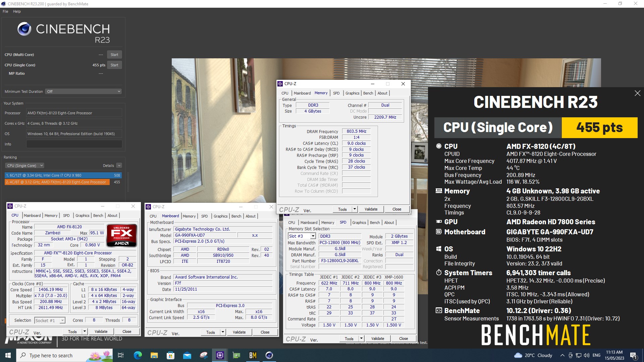Select the Intel Core i7 X 980 ranking row
644x362 pixels.
pyautogui.click(x=63, y=175)
